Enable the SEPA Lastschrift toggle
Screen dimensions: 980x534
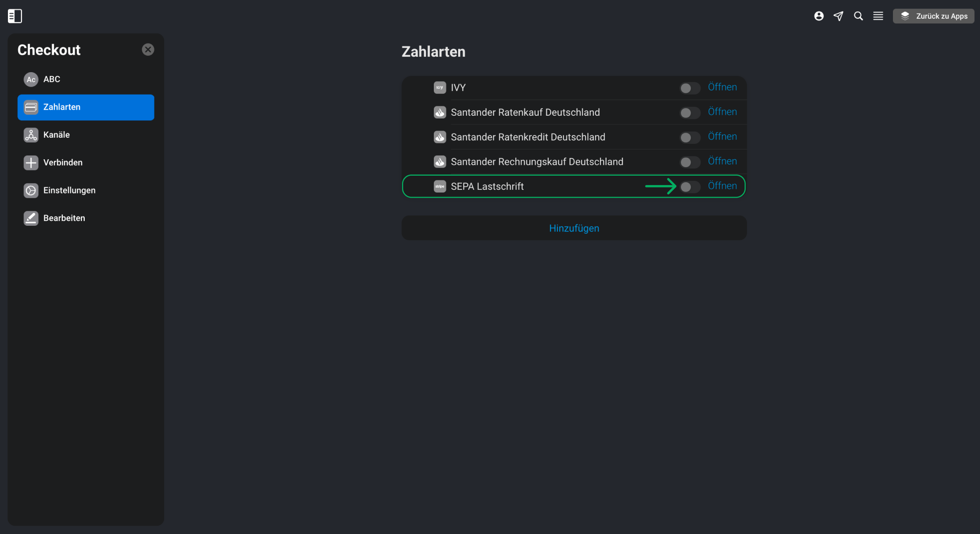coord(690,187)
